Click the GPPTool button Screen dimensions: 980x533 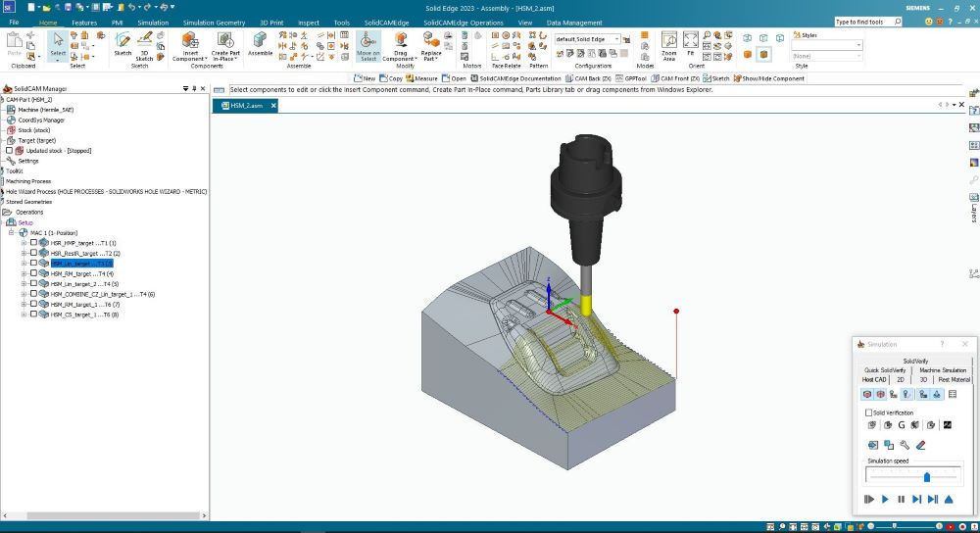(x=631, y=78)
